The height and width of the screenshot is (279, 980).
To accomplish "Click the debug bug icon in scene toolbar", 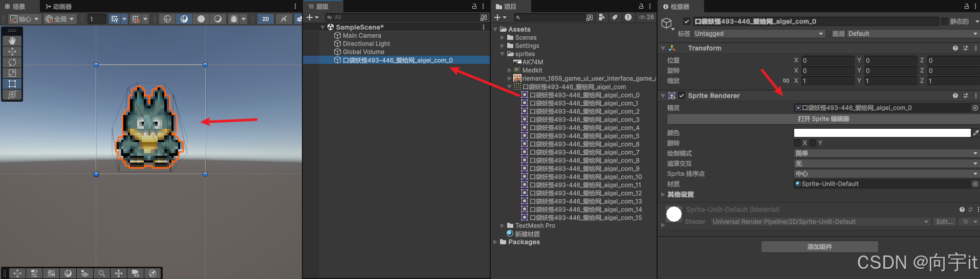I will pyautogui.click(x=234, y=19).
